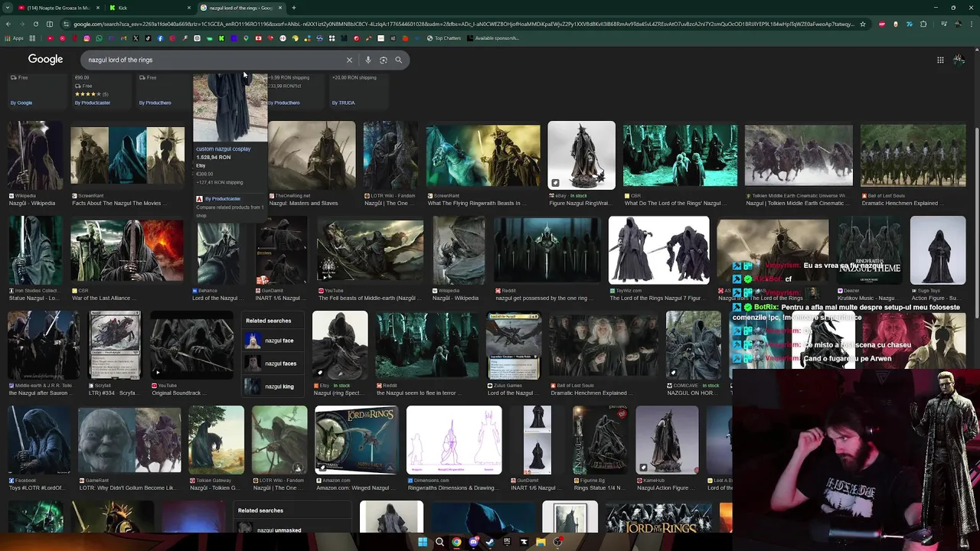Go back with the browser back arrow
This screenshot has width=980, height=551.
pos(8,24)
